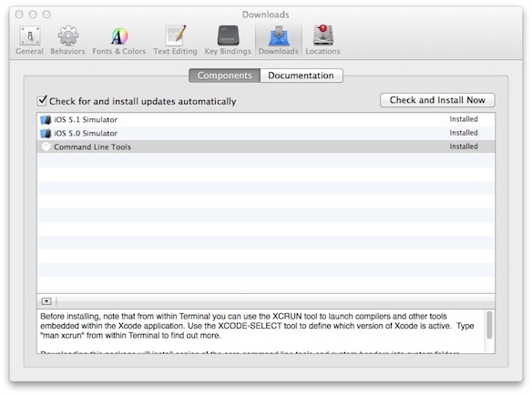Click the iOS 5.0 Simulator component icon
Image resolution: width=532 pixels, height=395 pixels.
click(x=46, y=133)
